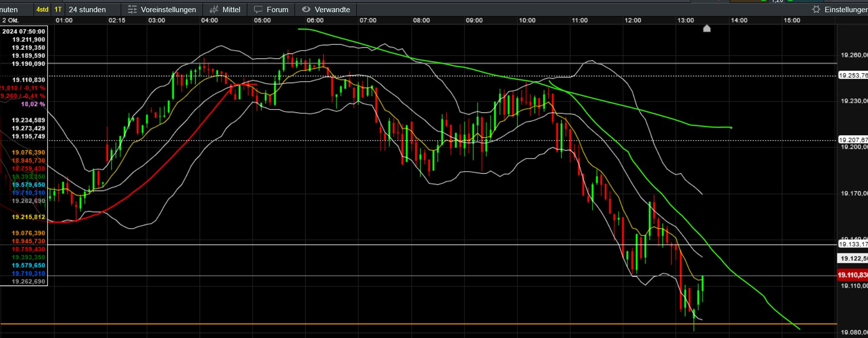
Task: Click the 19.273,429 value in data box
Action: [x=29, y=128]
